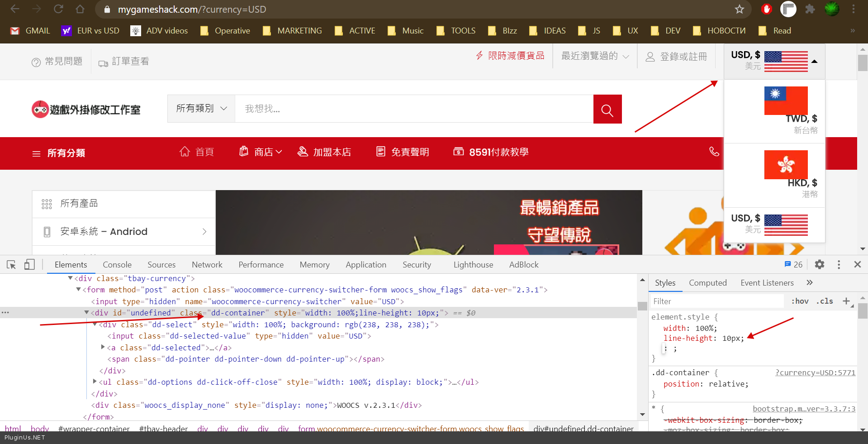
Task: Collapse the dd-container div node
Action: tap(86, 313)
